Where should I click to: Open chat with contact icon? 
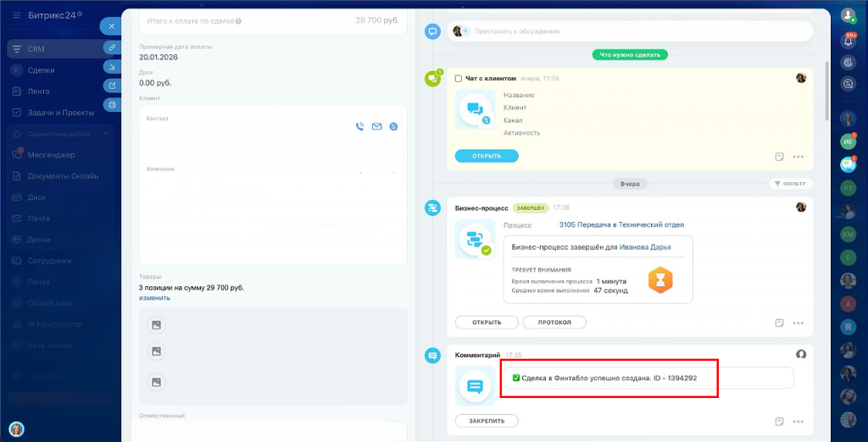393,127
